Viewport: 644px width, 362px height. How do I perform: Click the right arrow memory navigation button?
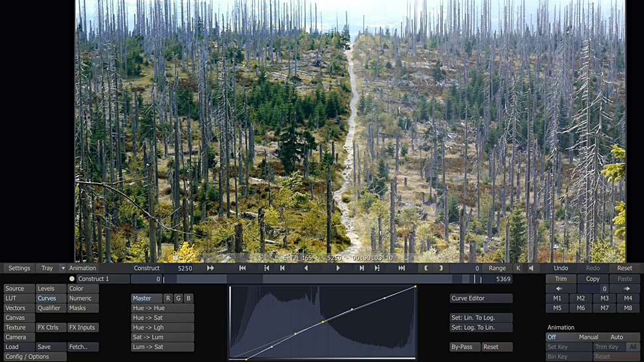tap(626, 289)
